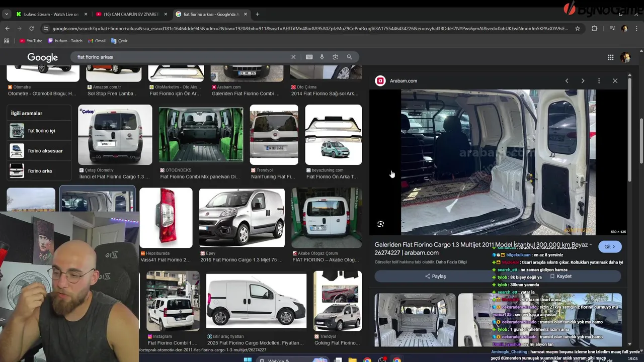Open the Extensions puzzle icon
The image size is (644, 362).
[594, 29]
